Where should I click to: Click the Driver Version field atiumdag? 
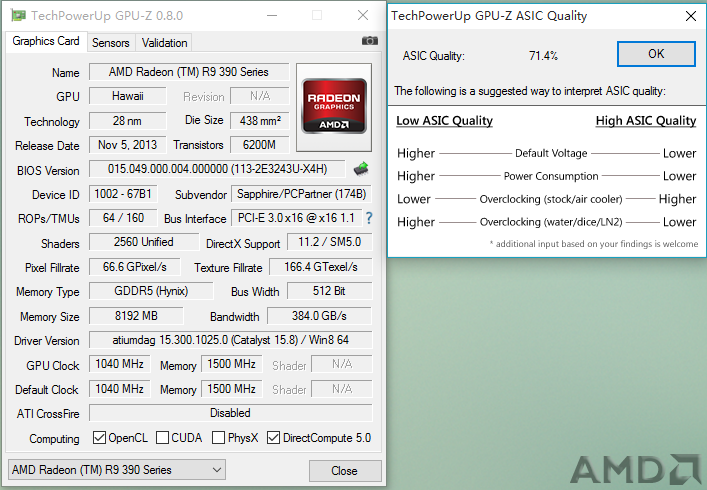(231, 340)
